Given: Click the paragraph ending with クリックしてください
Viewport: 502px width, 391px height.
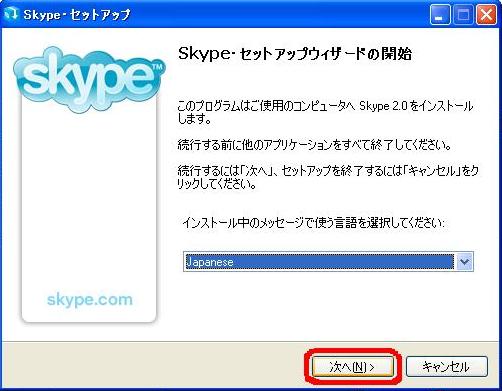Looking at the screenshot, I should pyautogui.click(x=328, y=177).
